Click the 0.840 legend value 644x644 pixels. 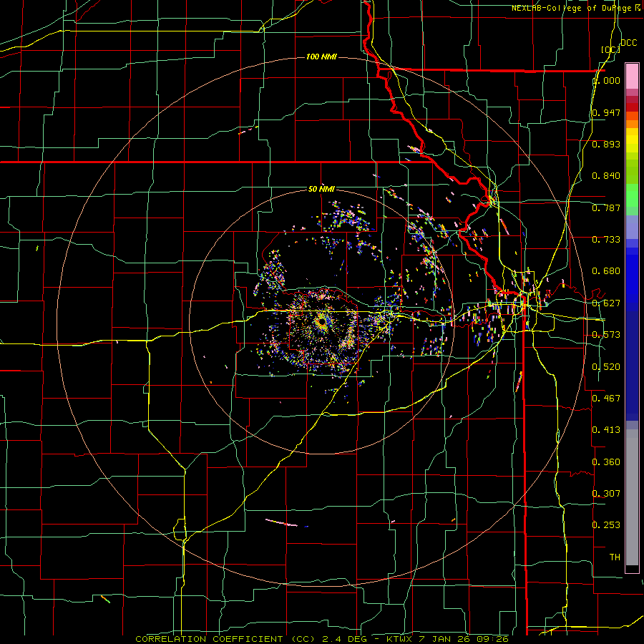point(606,176)
